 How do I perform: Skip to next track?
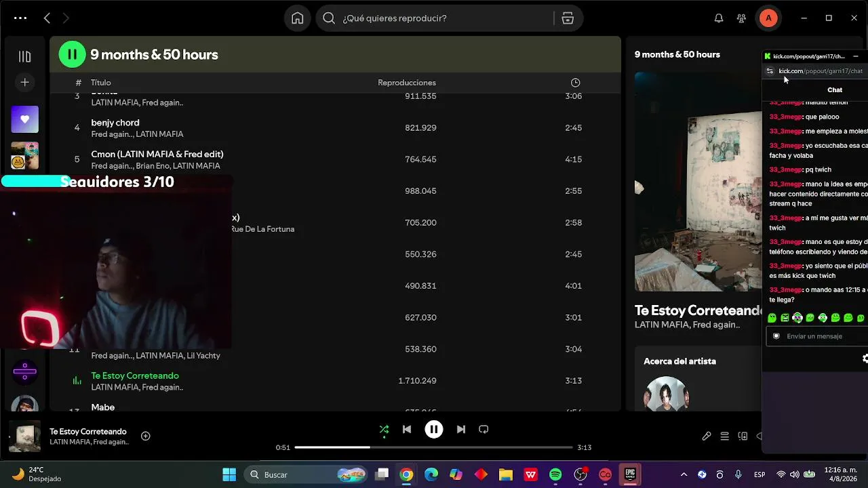pyautogui.click(x=461, y=429)
